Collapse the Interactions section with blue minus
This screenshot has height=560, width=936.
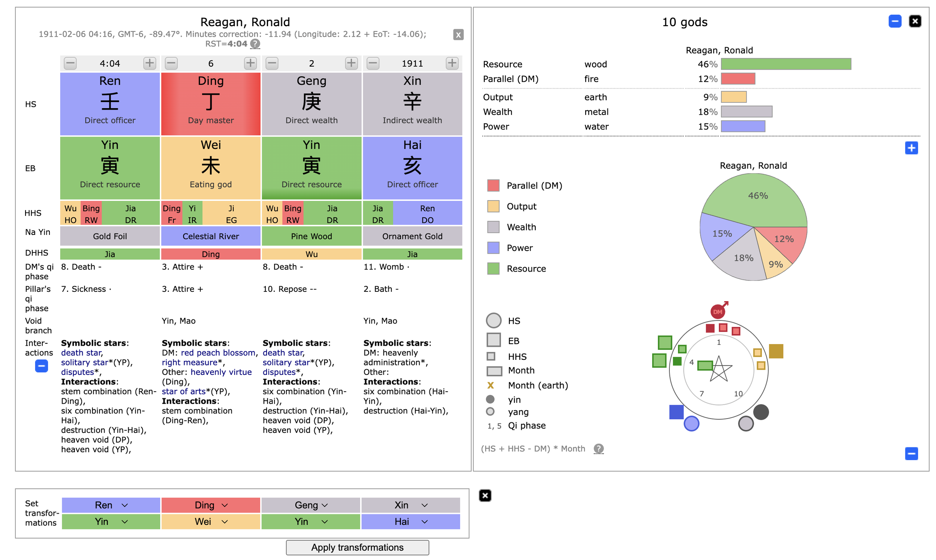42,366
